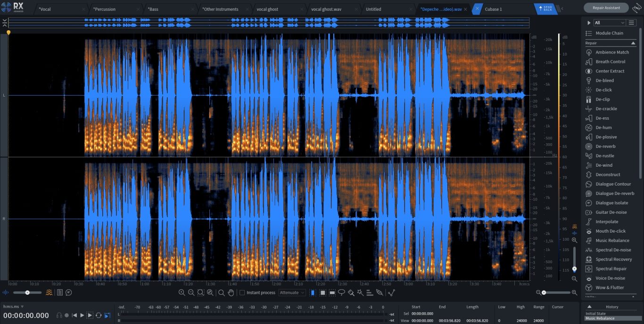This screenshot has height=324, width=644.
Task: Open the All module filter dropdown
Action: tap(609, 23)
